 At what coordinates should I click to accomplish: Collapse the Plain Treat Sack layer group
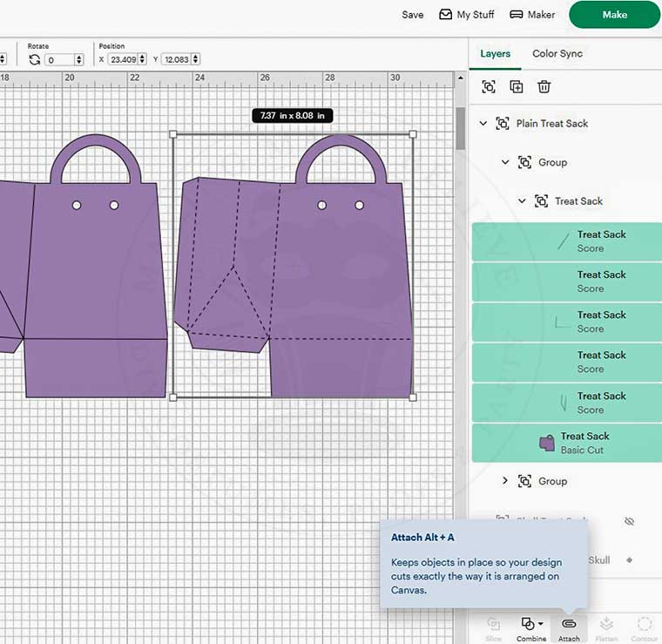483,124
